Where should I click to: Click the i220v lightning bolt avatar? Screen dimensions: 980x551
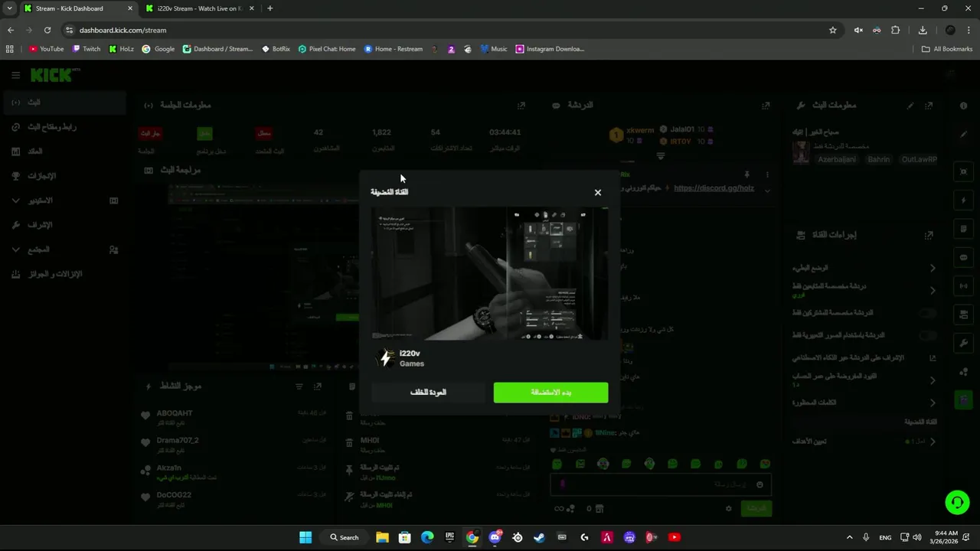pyautogui.click(x=386, y=358)
